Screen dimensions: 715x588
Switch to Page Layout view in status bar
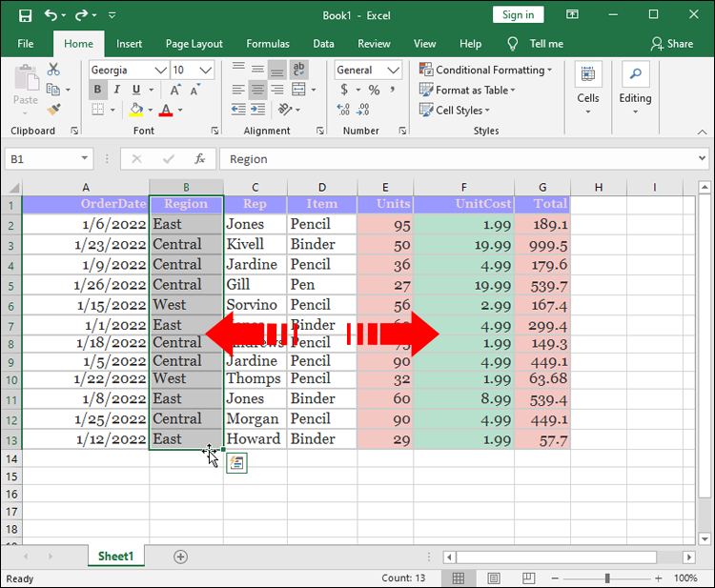click(x=490, y=578)
